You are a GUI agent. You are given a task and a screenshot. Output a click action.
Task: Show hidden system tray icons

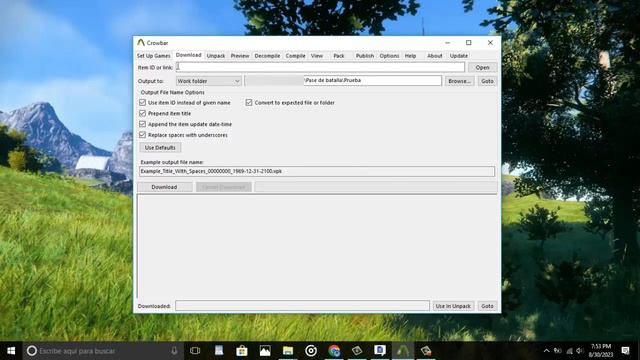pos(547,351)
